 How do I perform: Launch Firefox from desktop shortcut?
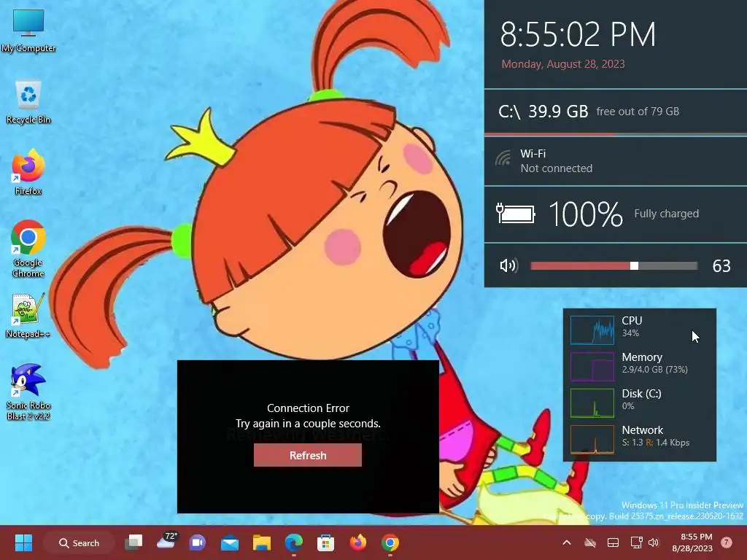[x=28, y=172]
